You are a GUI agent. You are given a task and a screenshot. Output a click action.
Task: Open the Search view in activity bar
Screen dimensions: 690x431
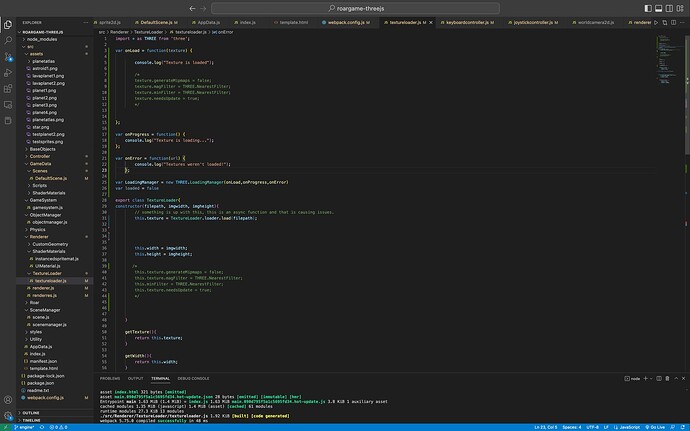(x=8, y=41)
